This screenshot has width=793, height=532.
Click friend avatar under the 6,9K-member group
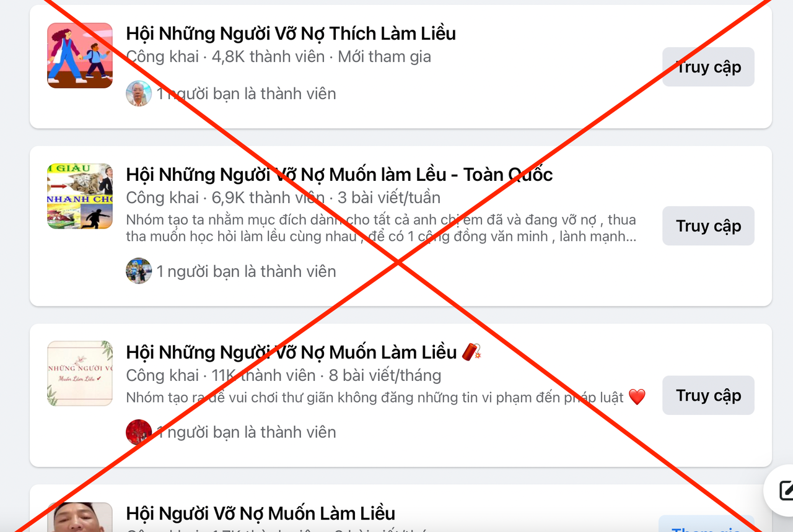click(139, 271)
